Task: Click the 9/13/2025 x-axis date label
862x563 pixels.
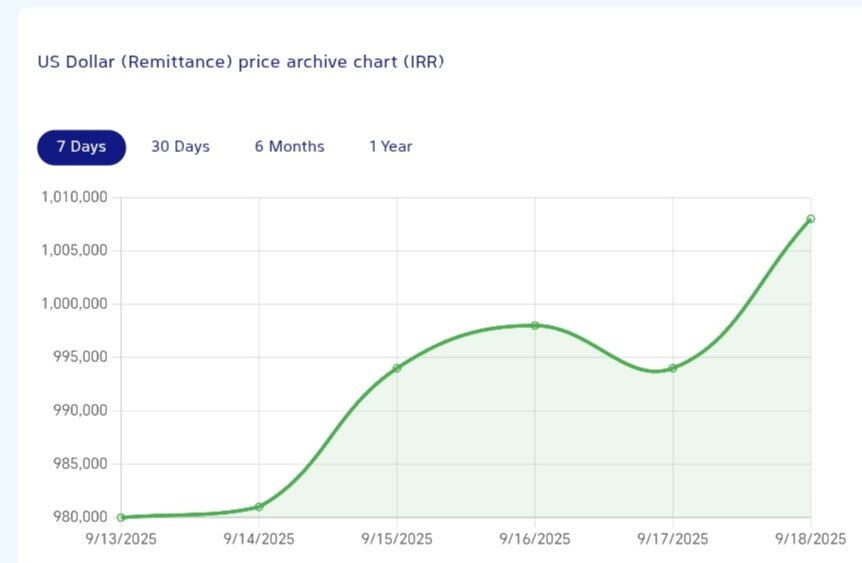Action: [x=121, y=539]
